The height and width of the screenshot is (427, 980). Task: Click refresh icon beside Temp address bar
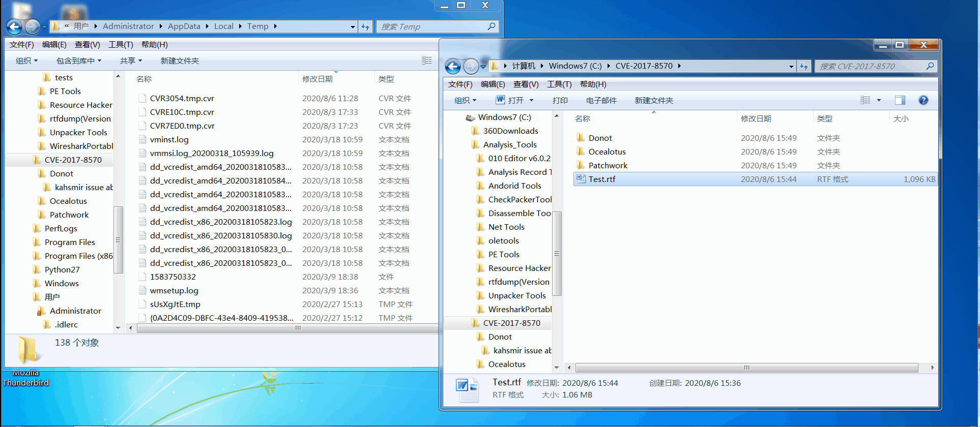[x=365, y=26]
